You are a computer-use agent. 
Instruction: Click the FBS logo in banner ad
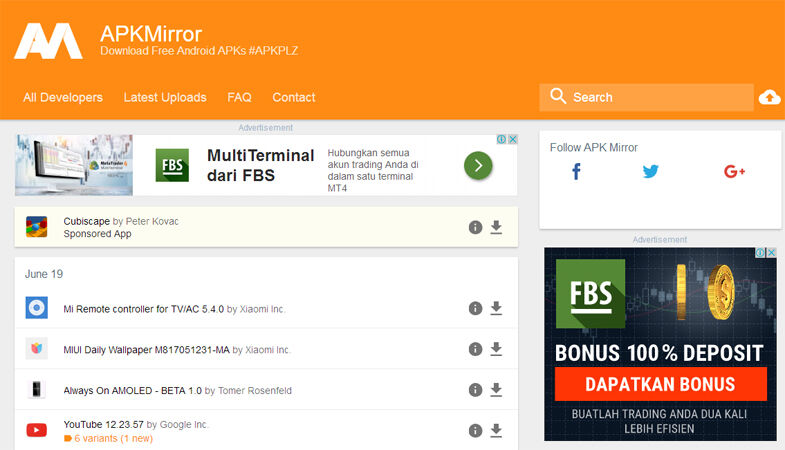click(172, 165)
